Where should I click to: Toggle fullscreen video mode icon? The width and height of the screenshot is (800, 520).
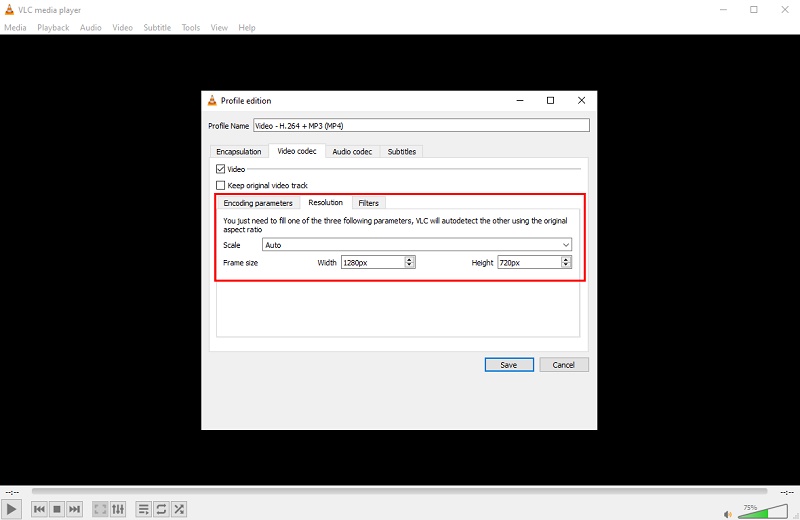tap(100, 509)
